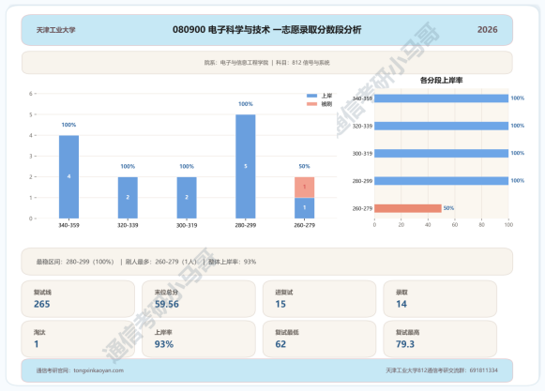This screenshot has height=392, width=545.
Task: Select the 300-319 column in the column chart
Action: pyautogui.click(x=187, y=198)
